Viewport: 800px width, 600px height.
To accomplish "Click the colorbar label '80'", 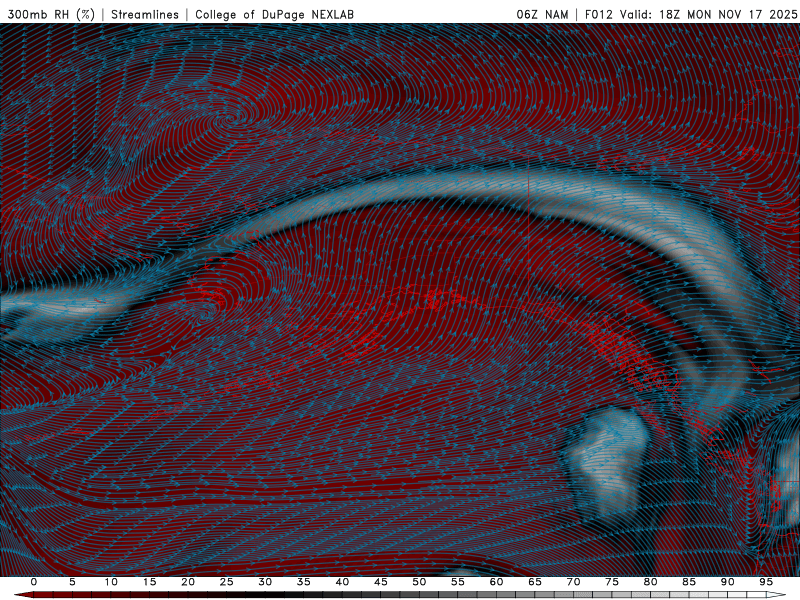I will pos(650,582).
